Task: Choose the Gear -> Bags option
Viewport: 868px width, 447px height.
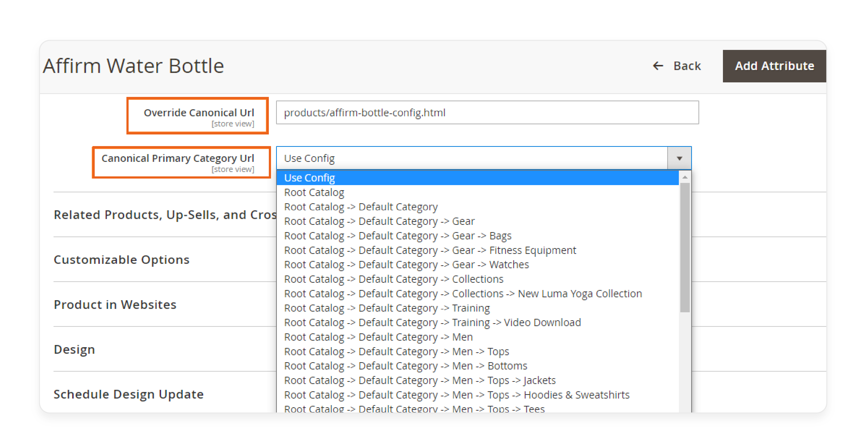Action: coord(477,236)
